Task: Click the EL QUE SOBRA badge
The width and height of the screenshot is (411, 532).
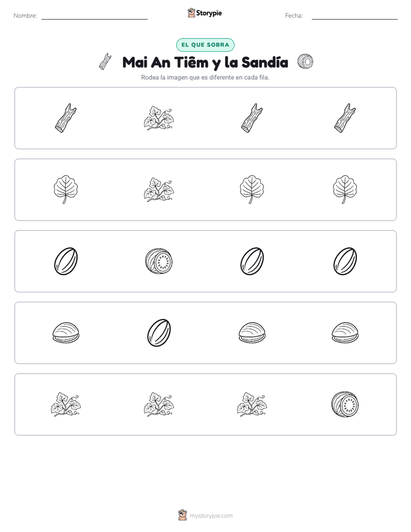Action: pos(205,45)
